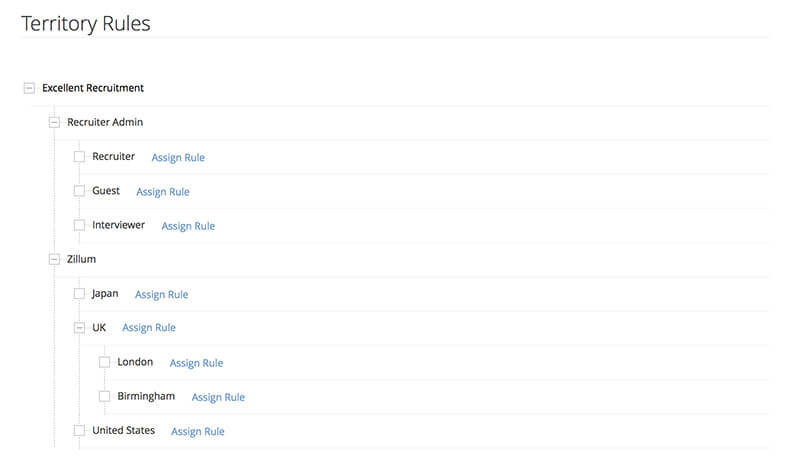
Task: Open Assign Rule for London
Action: 196,363
